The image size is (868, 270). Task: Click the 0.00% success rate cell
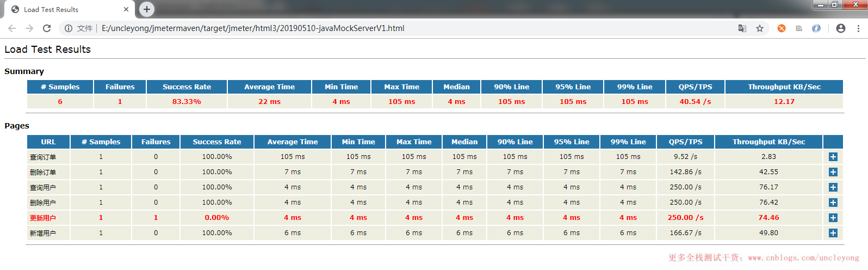tap(217, 217)
